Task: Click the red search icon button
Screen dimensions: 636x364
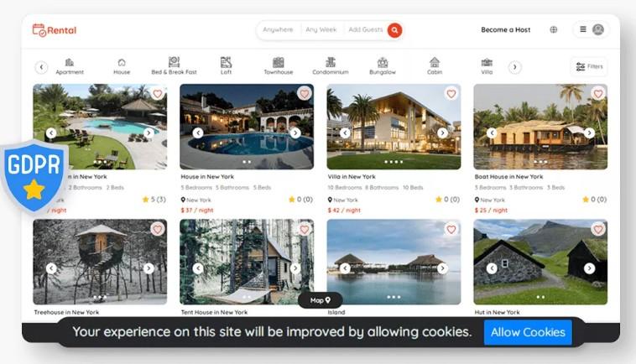Action: coord(394,30)
